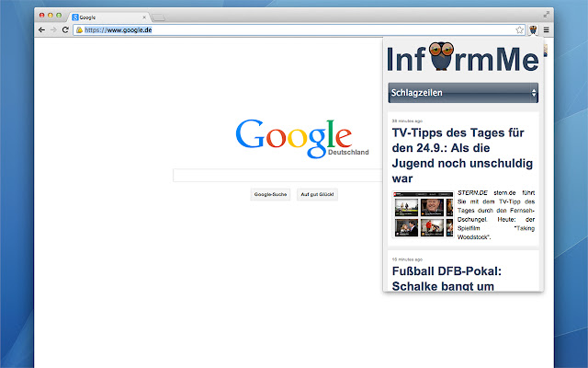Click the Google search input field
Screen dimensions: 588x368
click(277, 176)
